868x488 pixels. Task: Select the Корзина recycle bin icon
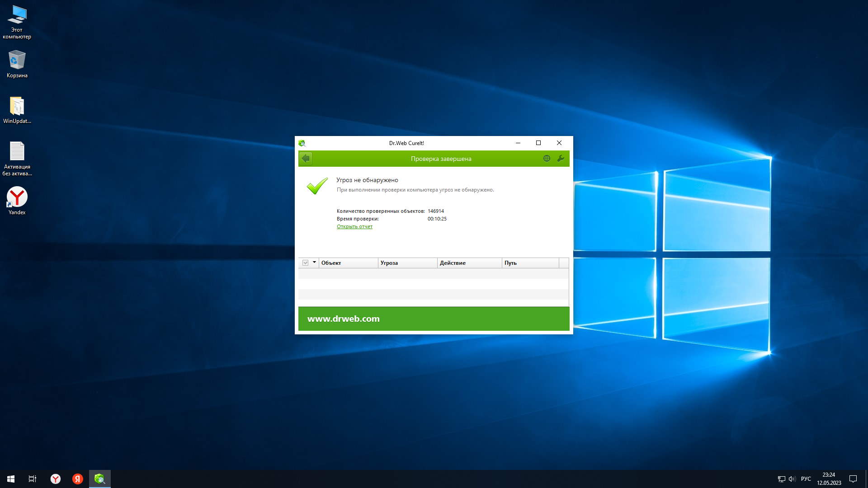[x=17, y=64]
